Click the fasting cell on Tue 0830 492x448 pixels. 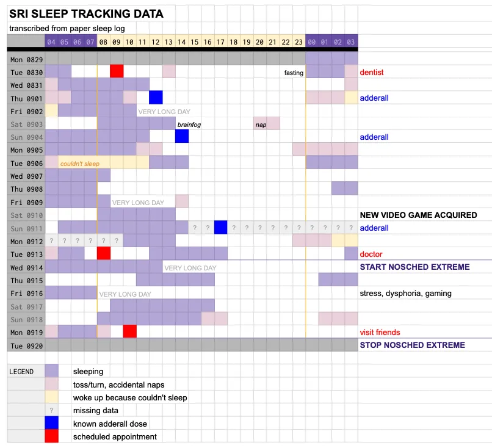tap(294, 73)
